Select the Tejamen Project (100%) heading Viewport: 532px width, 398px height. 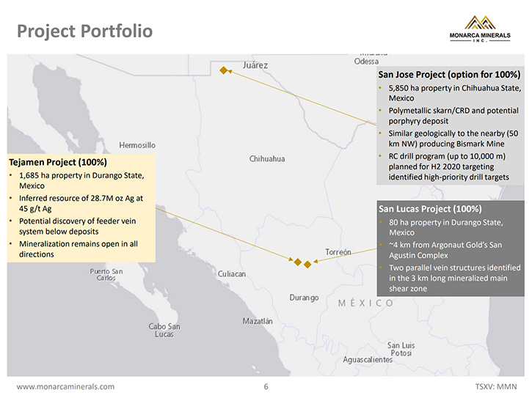click(x=58, y=162)
